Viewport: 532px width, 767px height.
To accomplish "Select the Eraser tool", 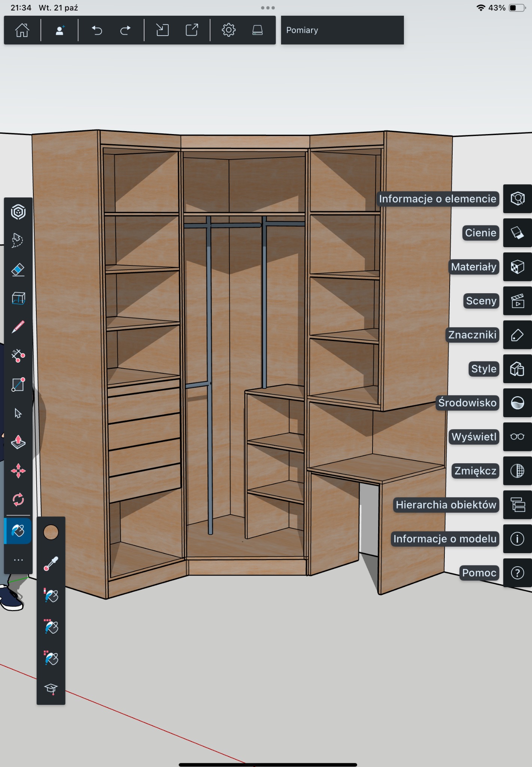I will coord(18,270).
